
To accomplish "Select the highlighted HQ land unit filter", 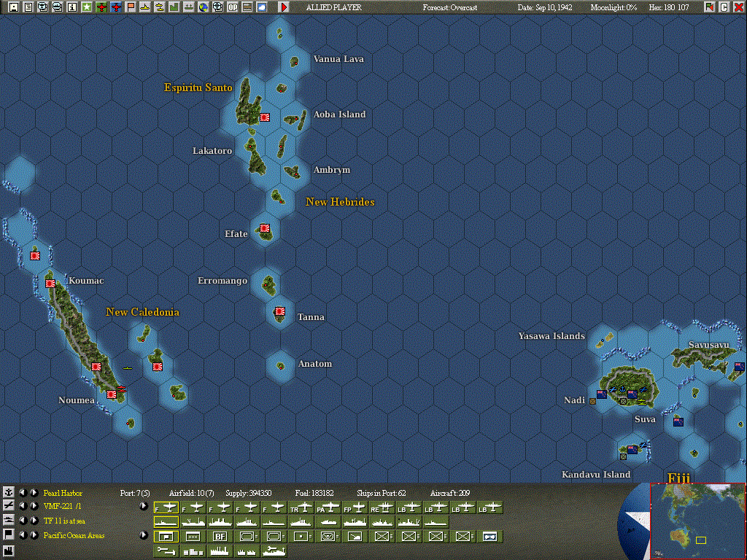I will (x=166, y=537).
